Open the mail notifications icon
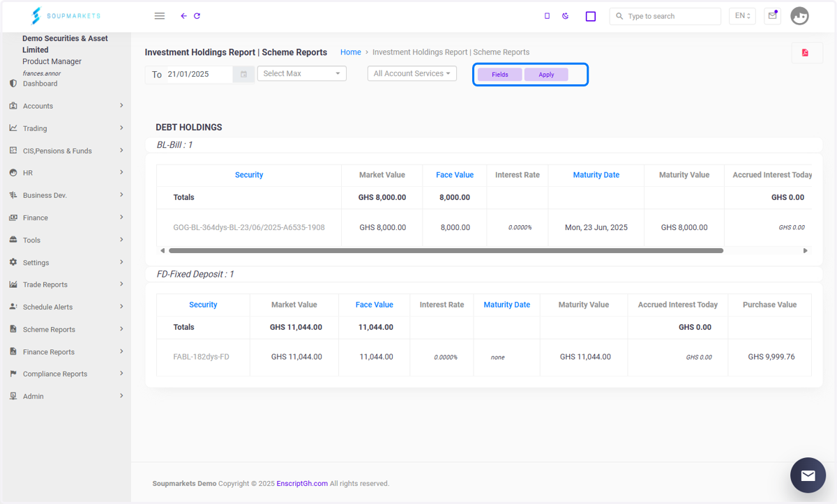Screen dimensions: 837x504 coord(772,16)
